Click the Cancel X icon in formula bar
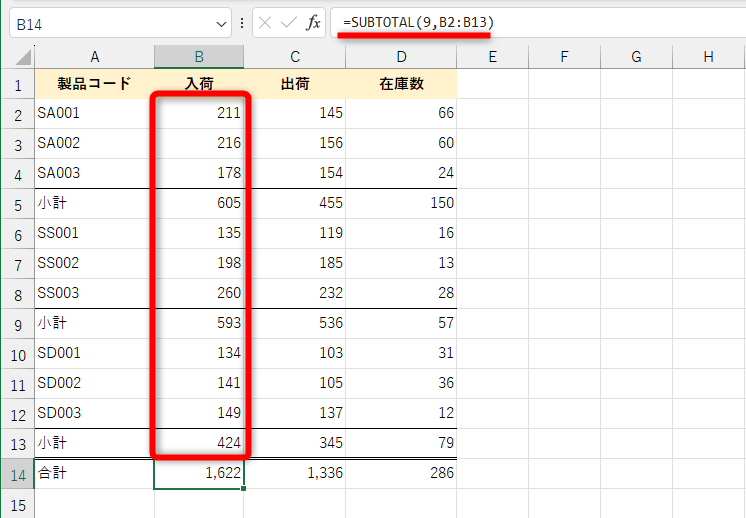 (x=265, y=23)
